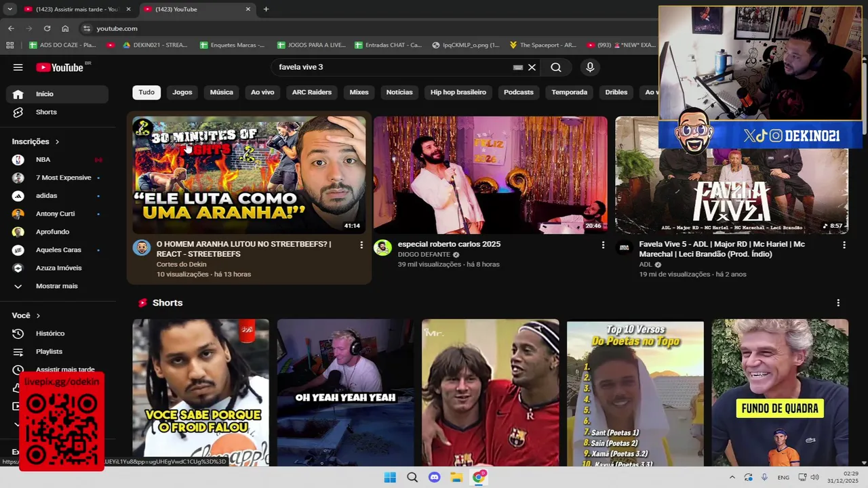
Task: Close the active YouTube browser tab
Action: [x=248, y=9]
